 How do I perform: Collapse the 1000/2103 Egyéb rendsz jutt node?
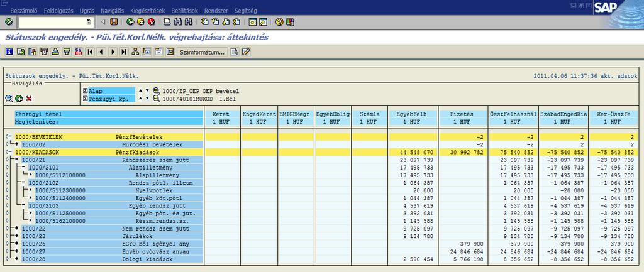coord(23,205)
